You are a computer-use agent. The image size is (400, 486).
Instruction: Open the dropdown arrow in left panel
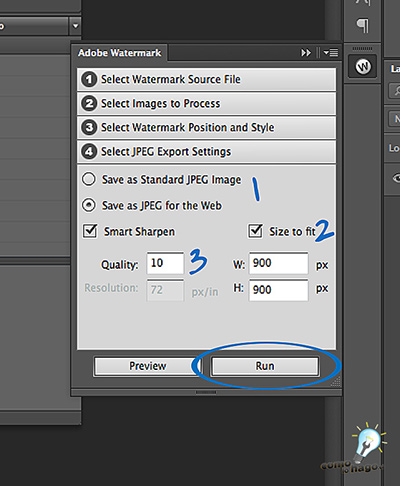[x=75, y=26]
